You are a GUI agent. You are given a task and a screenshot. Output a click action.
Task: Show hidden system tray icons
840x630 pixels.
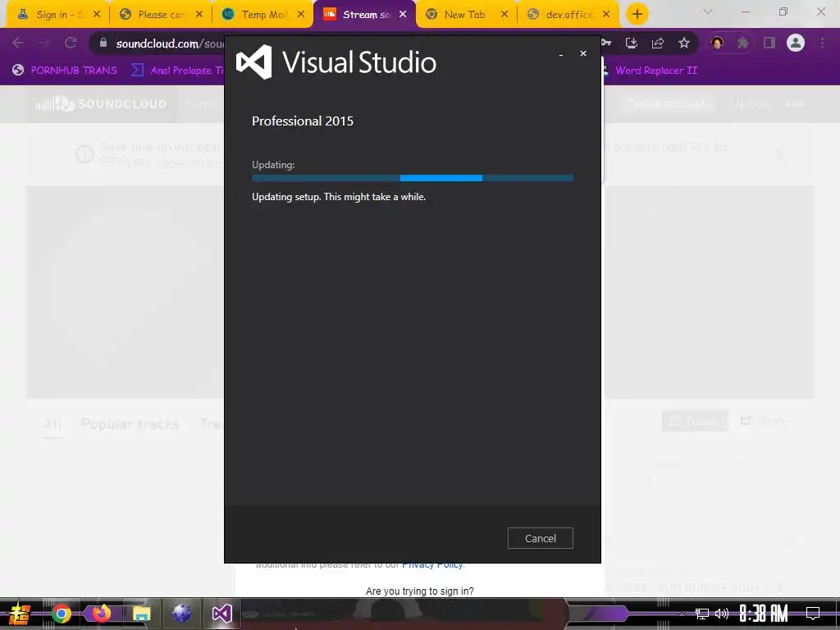682,614
